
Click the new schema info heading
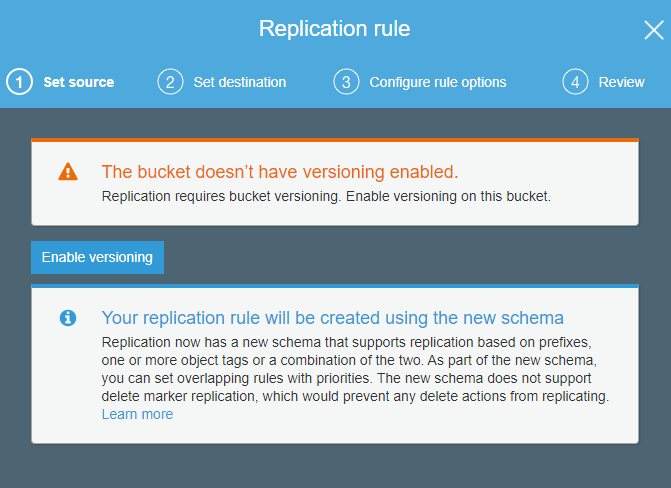pos(332,318)
